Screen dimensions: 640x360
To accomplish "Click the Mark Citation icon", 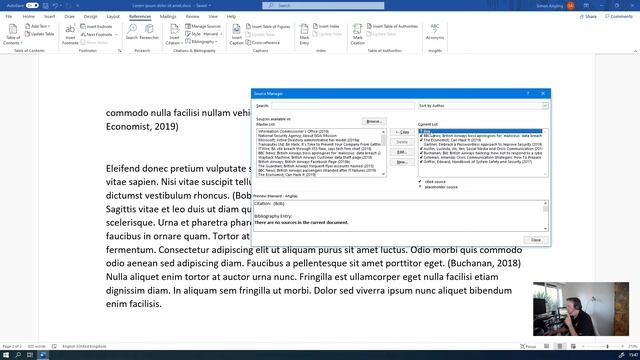I will [x=358, y=34].
